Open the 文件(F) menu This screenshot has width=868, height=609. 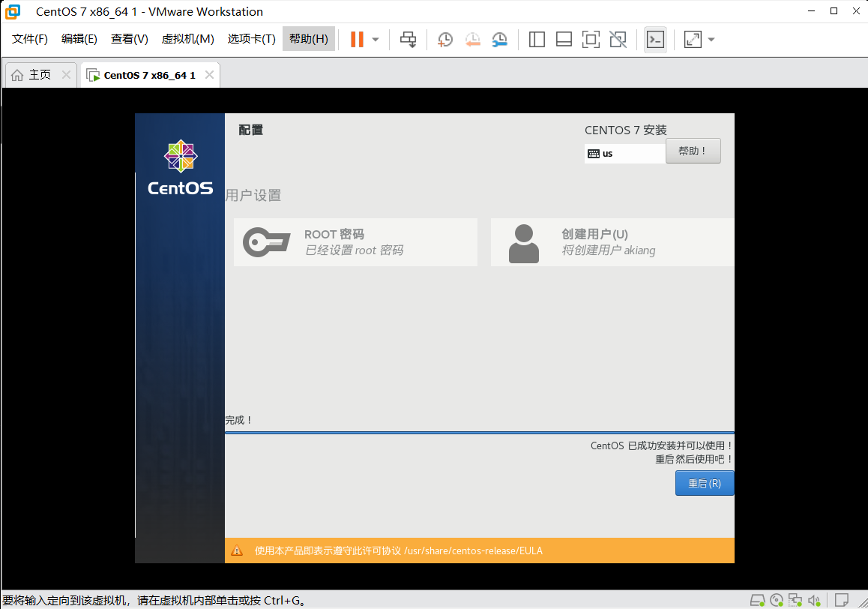tap(30, 39)
